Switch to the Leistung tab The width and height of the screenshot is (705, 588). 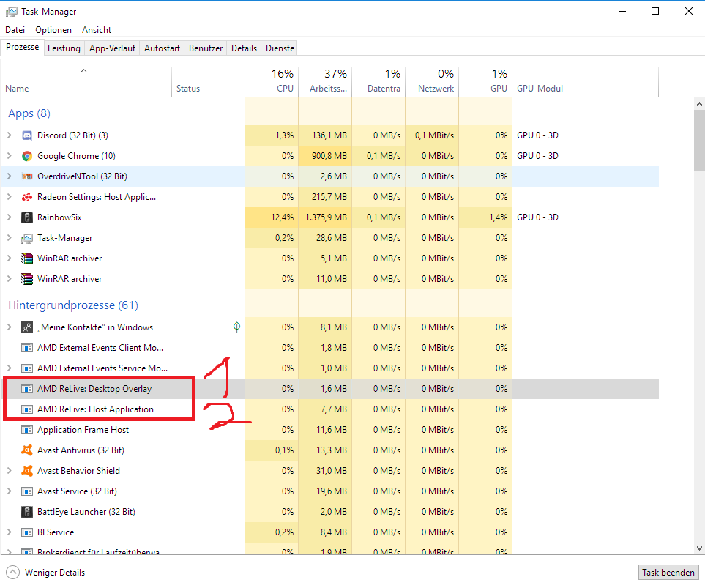coord(64,48)
